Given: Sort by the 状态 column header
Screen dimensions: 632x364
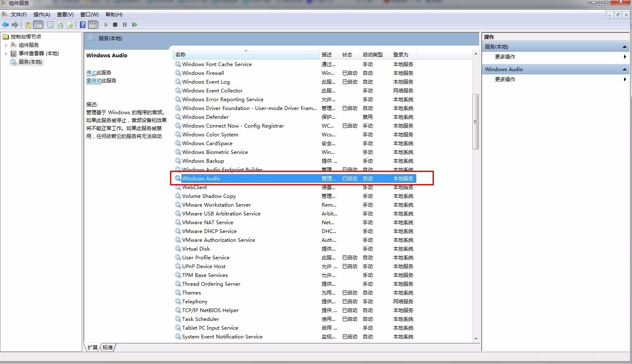Looking at the screenshot, I should 350,54.
